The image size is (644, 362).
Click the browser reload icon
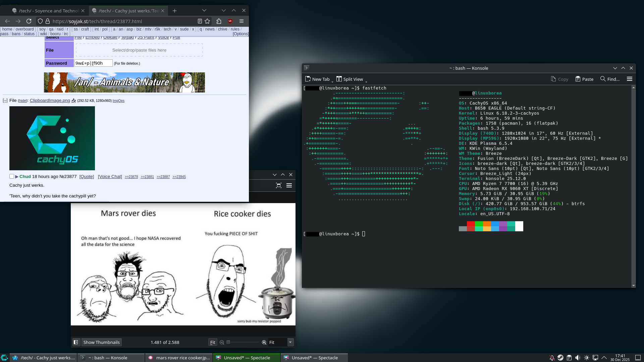29,21
